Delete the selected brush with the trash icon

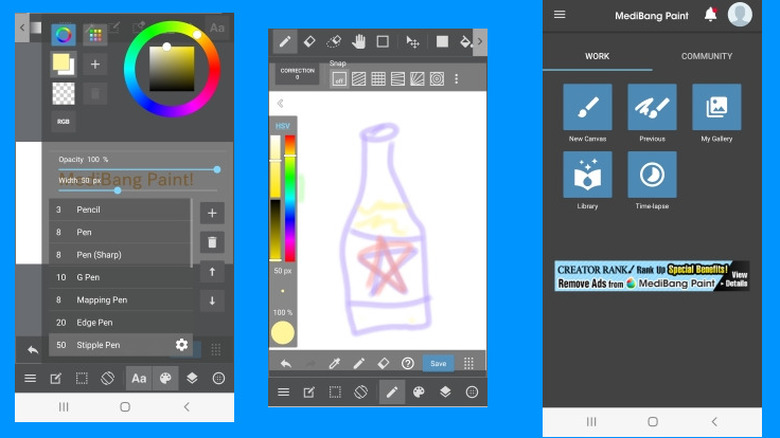click(212, 242)
